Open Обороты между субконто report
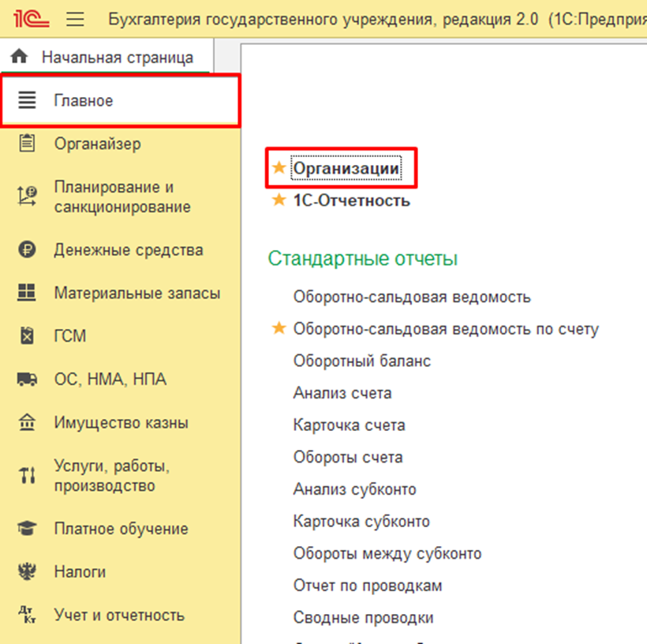The width and height of the screenshot is (647, 644). click(x=387, y=553)
